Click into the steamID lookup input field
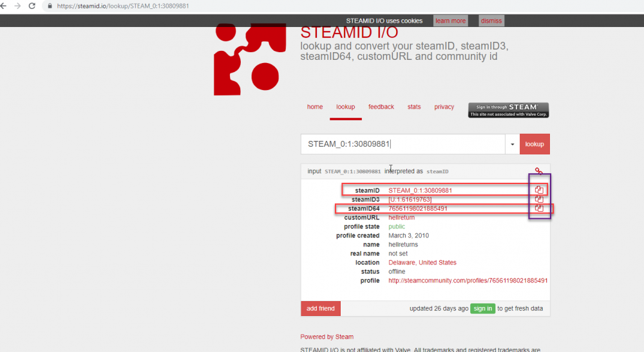Viewport: 644px width, 352px height. click(403, 144)
